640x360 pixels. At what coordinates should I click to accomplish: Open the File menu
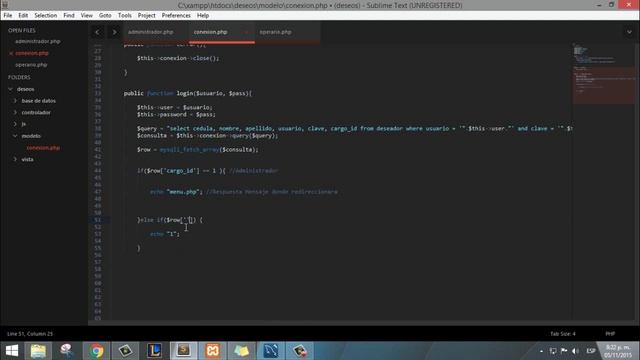8,16
